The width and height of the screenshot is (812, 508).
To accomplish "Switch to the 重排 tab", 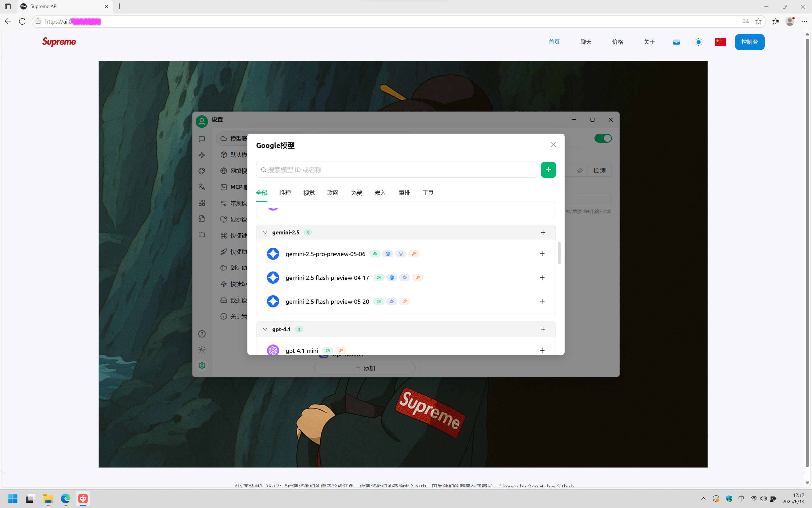I will click(x=404, y=193).
